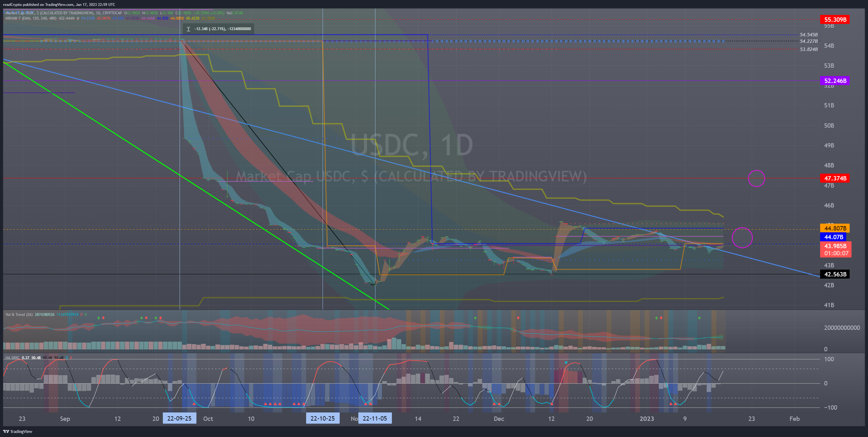Click the current price label 43.985B
This screenshot has width=868, height=437.
tap(835, 246)
